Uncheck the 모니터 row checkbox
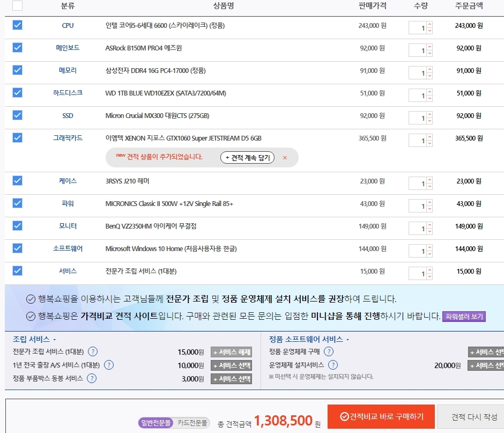 [x=17, y=226]
